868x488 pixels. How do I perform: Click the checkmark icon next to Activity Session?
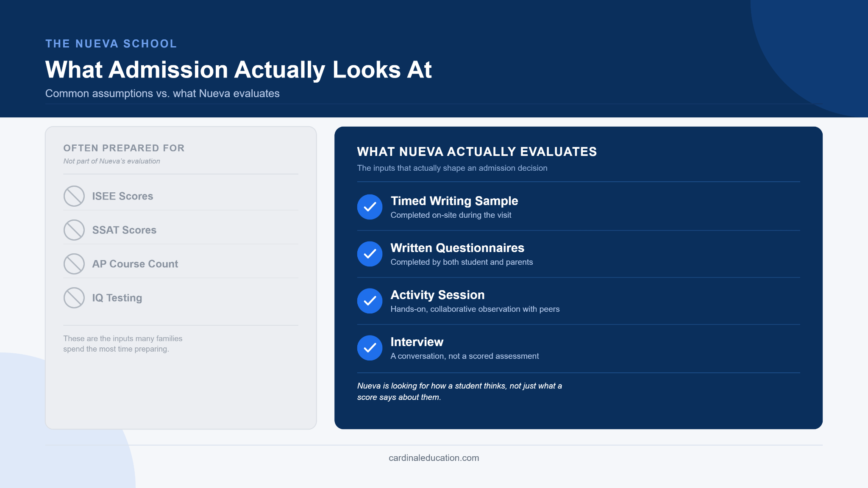point(370,301)
